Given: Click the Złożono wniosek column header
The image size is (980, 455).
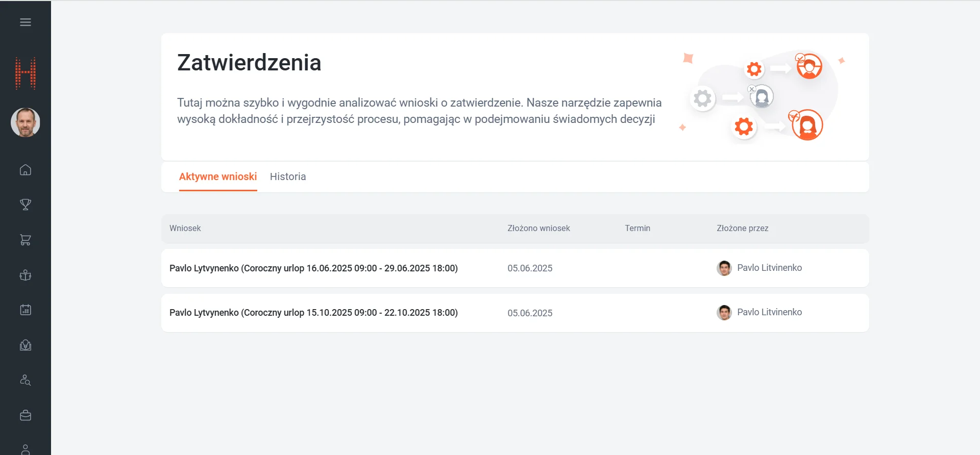Looking at the screenshot, I should click(x=538, y=229).
